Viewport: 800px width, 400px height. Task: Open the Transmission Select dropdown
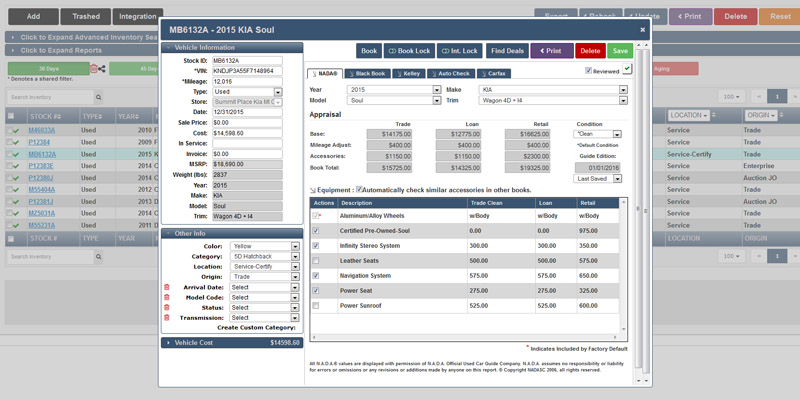(265, 317)
